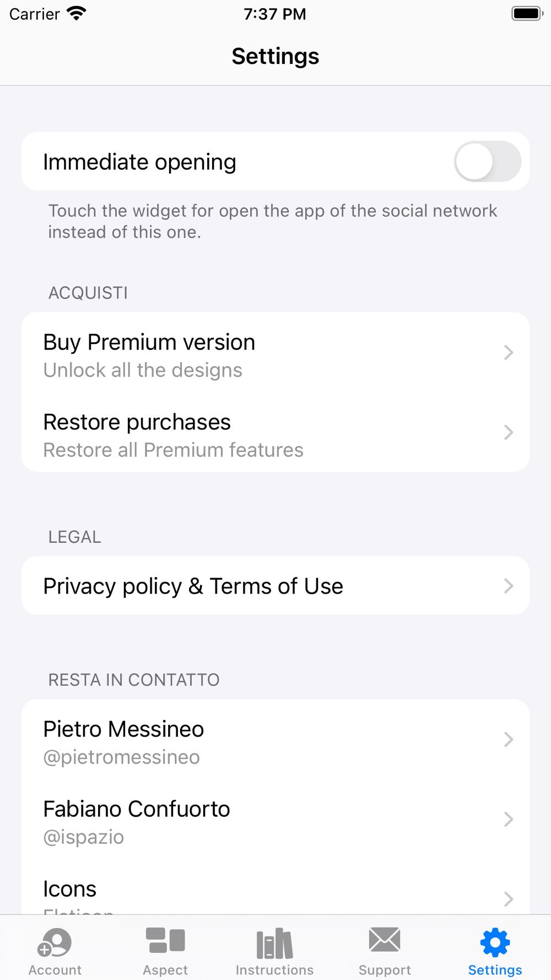551x980 pixels.
Task: Tap chevron beside Restore purchases
Action: point(508,433)
